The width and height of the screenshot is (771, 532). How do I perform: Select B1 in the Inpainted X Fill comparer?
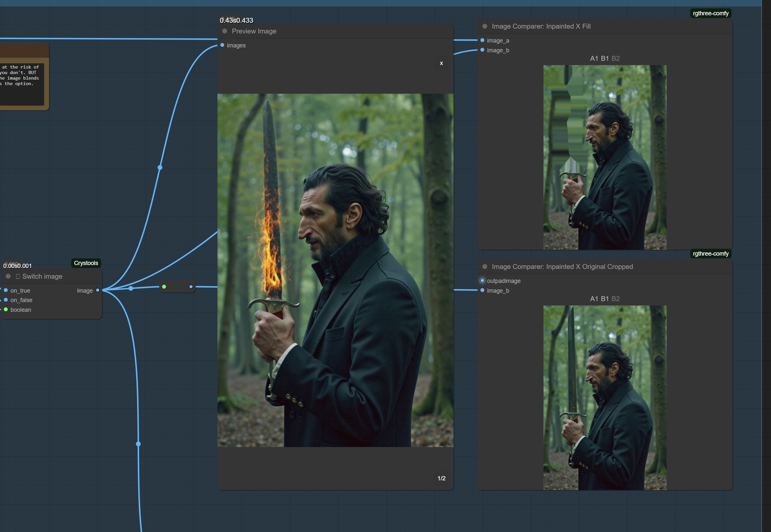click(605, 58)
